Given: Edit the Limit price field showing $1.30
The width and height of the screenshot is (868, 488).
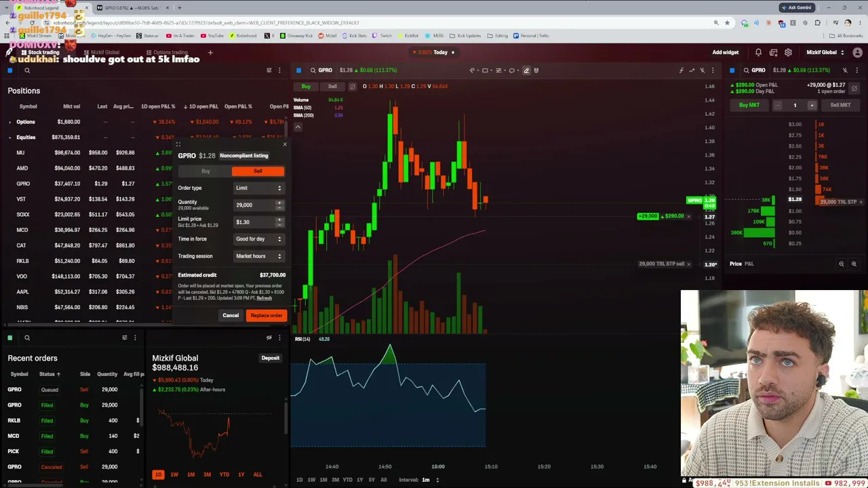Looking at the screenshot, I should [x=258, y=222].
